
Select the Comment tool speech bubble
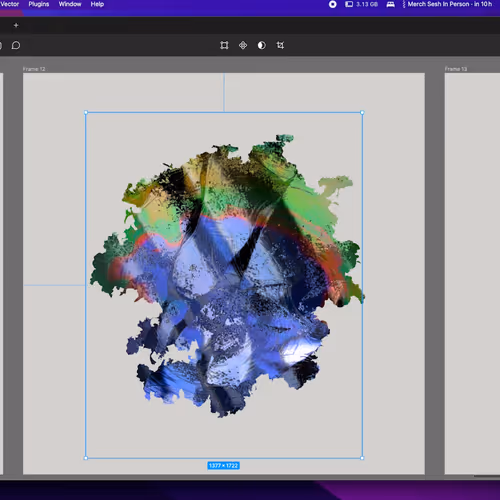point(16,45)
